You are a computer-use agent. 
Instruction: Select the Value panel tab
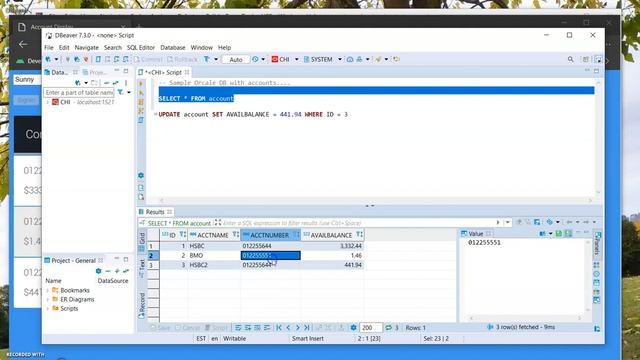476,233
